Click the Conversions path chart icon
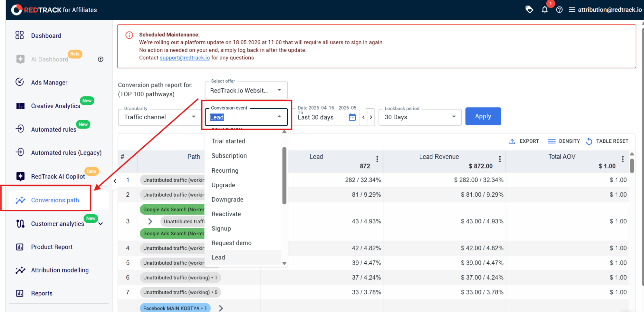 (x=20, y=200)
